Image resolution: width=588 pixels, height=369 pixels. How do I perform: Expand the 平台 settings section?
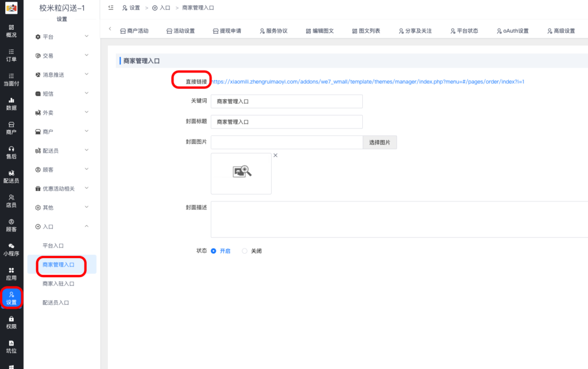[49, 36]
